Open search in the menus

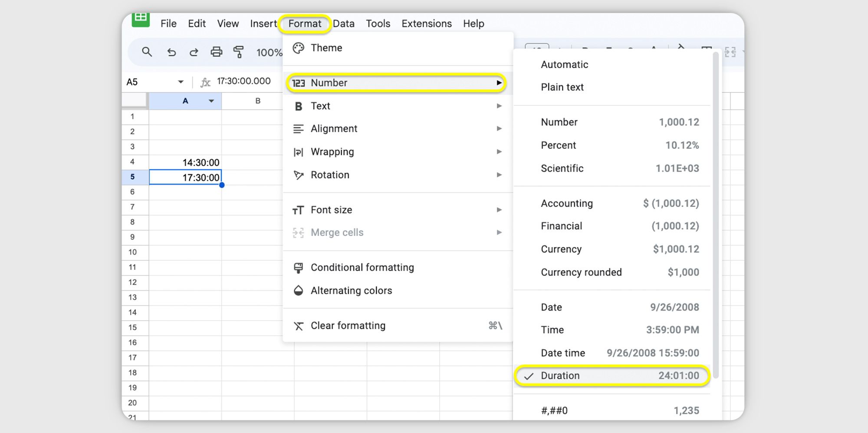(147, 52)
